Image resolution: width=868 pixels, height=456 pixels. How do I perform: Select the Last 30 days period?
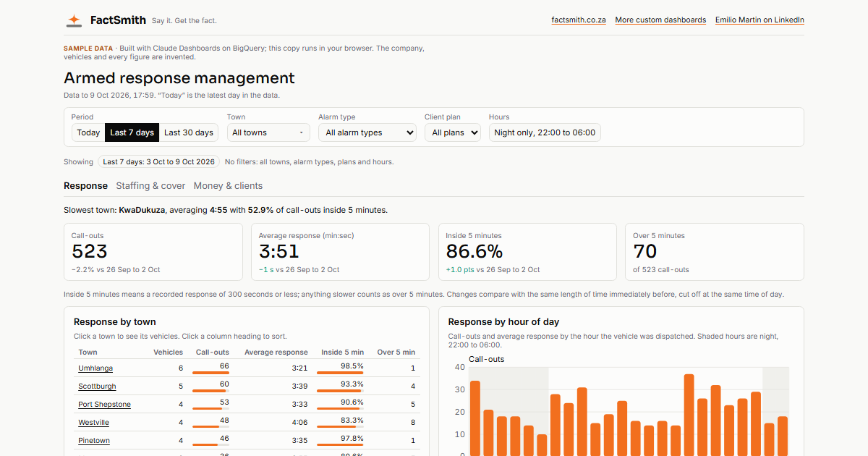(189, 132)
